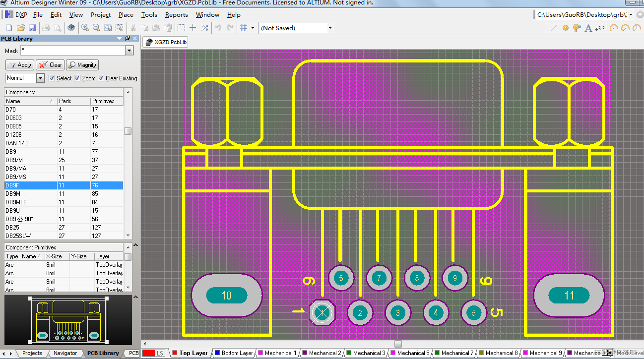Open the Layer Stack Manager icon
The image size is (644, 359).
tap(71, 27)
